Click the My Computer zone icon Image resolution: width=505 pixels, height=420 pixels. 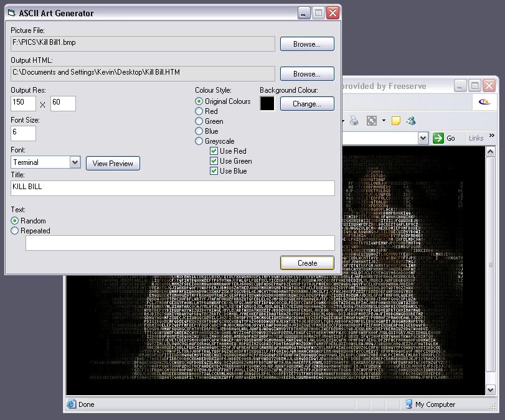[x=408, y=404]
